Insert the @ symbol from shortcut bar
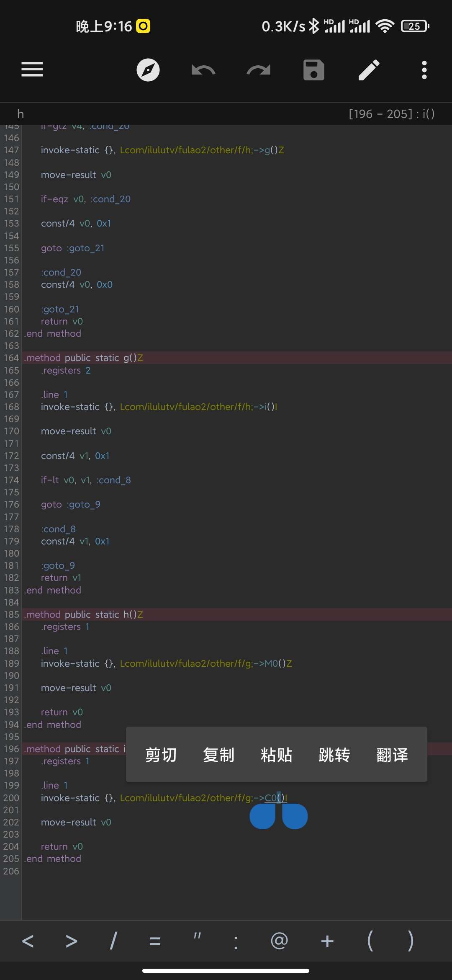452x980 pixels. pos(279,941)
